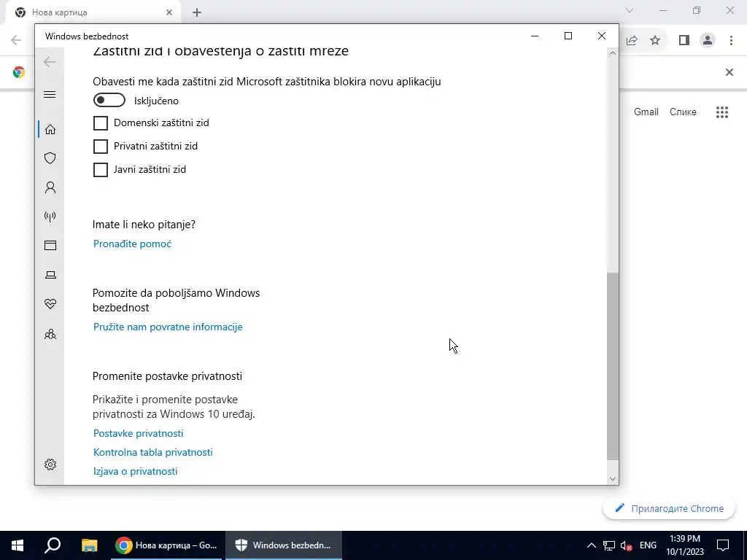Open Windows Start menu
This screenshot has width=747, height=560.
point(18,545)
